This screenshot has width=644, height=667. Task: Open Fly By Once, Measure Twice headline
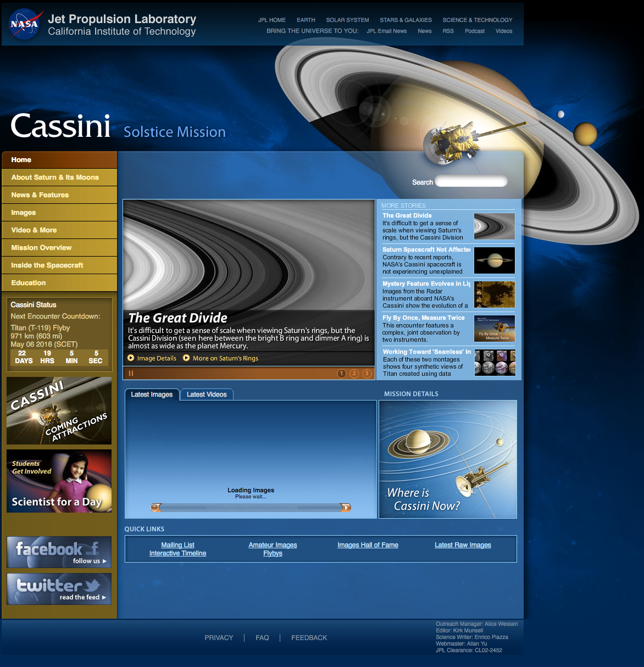tap(424, 318)
